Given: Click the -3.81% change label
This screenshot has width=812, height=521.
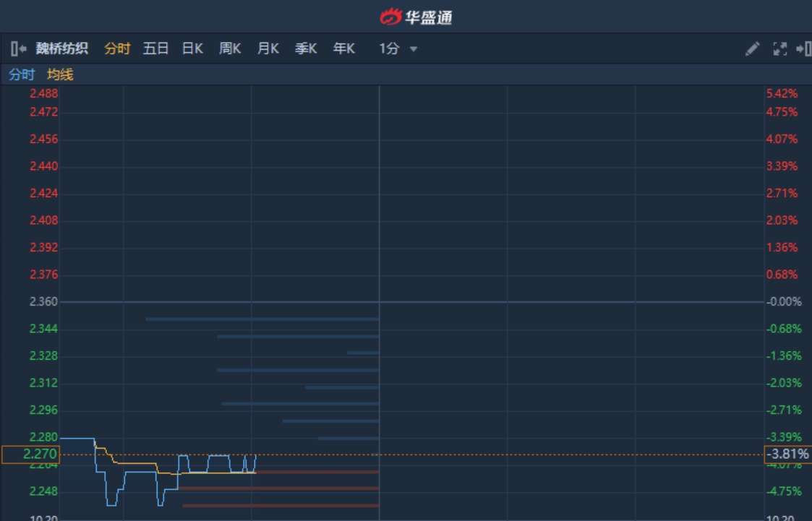Looking at the screenshot, I should coord(787,455).
